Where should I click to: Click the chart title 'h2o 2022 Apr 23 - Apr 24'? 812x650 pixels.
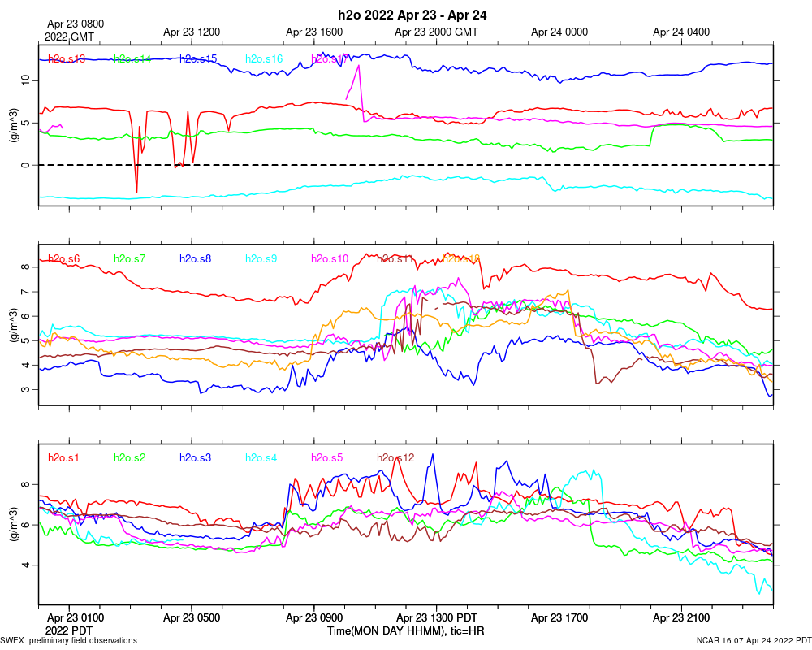pyautogui.click(x=412, y=15)
